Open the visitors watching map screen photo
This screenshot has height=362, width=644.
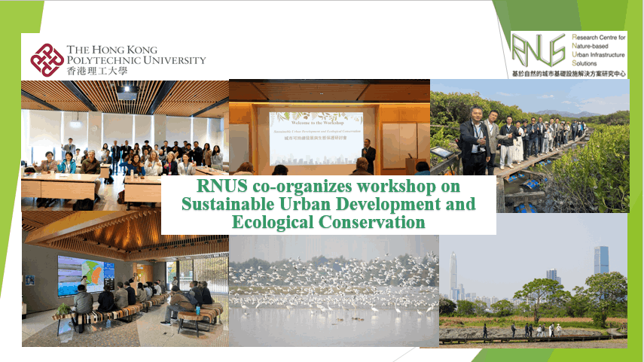point(125,278)
